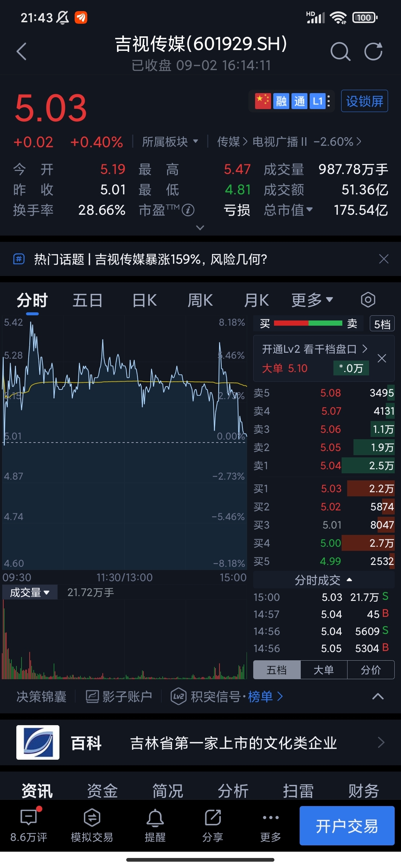Select the 五档 segment

[277, 670]
